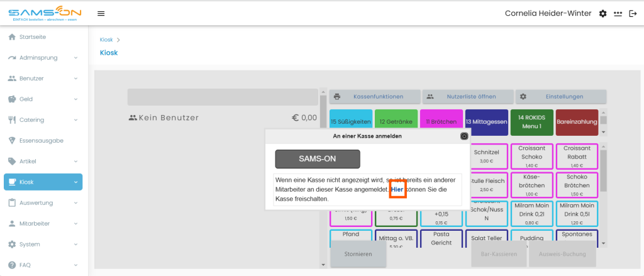Click the gear icon on Einstellungen button
The image size is (644, 276).
point(523,97)
